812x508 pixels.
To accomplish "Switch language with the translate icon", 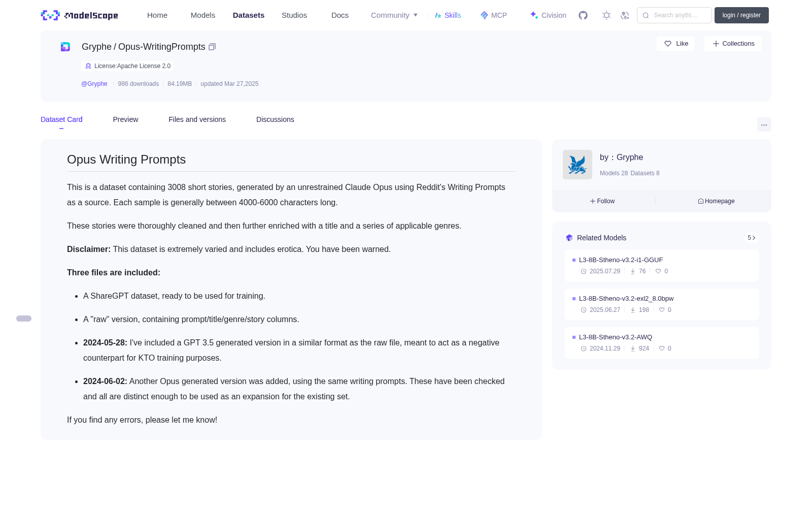I will pyautogui.click(x=625, y=15).
